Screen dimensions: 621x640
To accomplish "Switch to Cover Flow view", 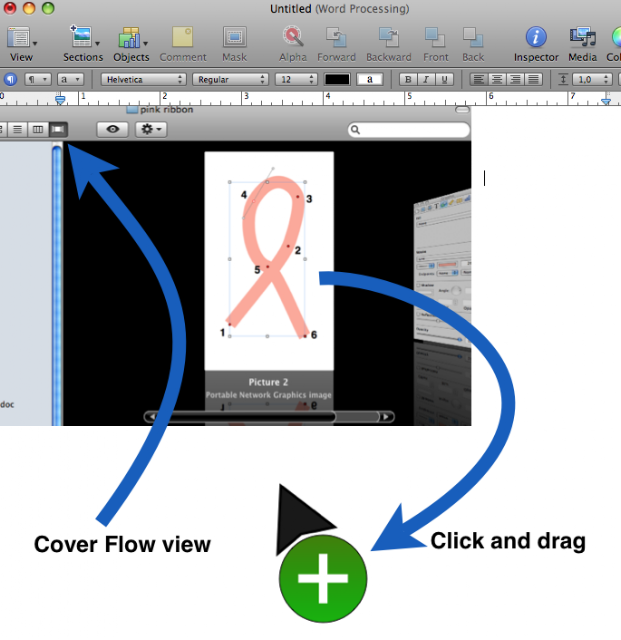I will (x=58, y=129).
